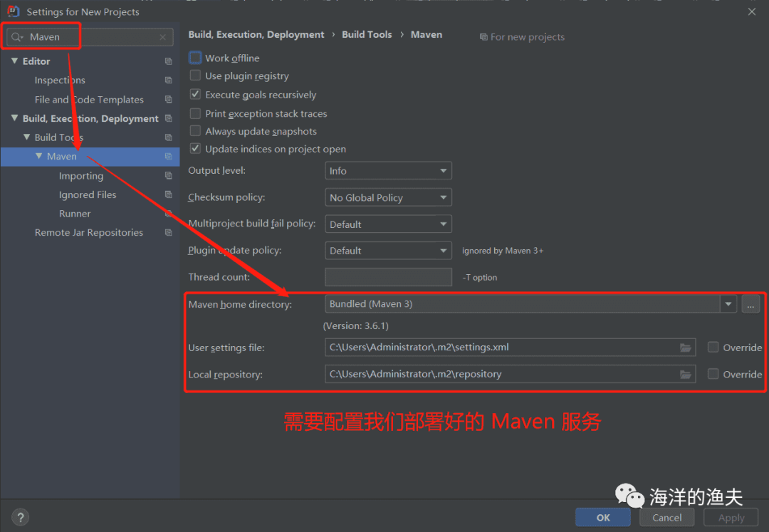Collapse Build, Execution, Deployment node
The image size is (769, 532).
15,118
